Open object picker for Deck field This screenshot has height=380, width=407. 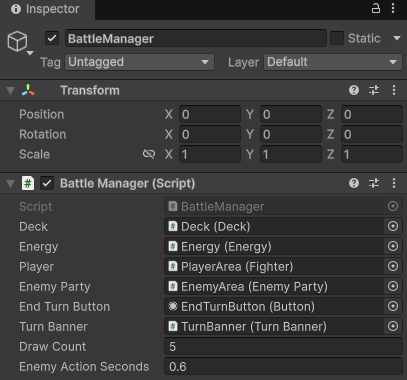click(x=393, y=226)
